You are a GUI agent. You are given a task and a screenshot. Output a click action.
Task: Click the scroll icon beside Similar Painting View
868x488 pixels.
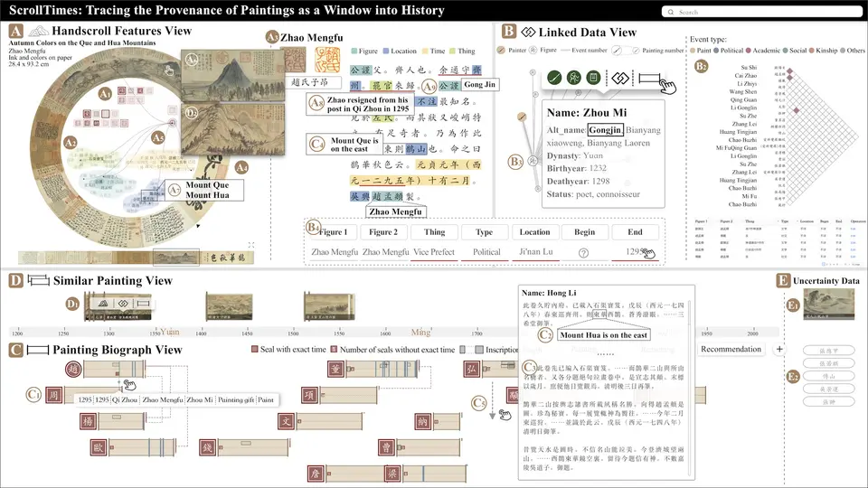38,280
